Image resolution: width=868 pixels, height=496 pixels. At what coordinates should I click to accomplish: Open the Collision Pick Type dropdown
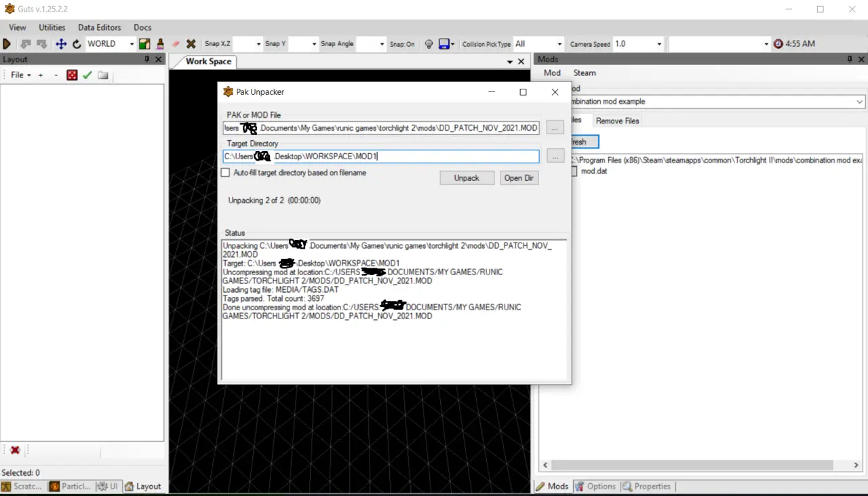click(x=559, y=44)
